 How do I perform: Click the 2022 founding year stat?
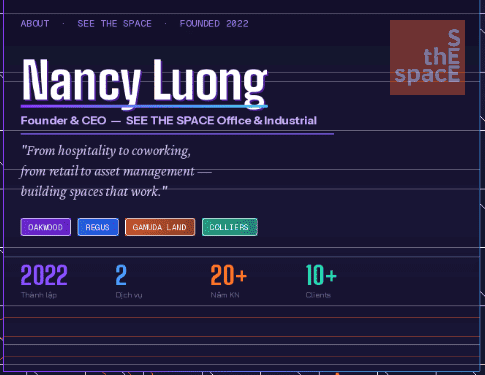pyautogui.click(x=44, y=275)
